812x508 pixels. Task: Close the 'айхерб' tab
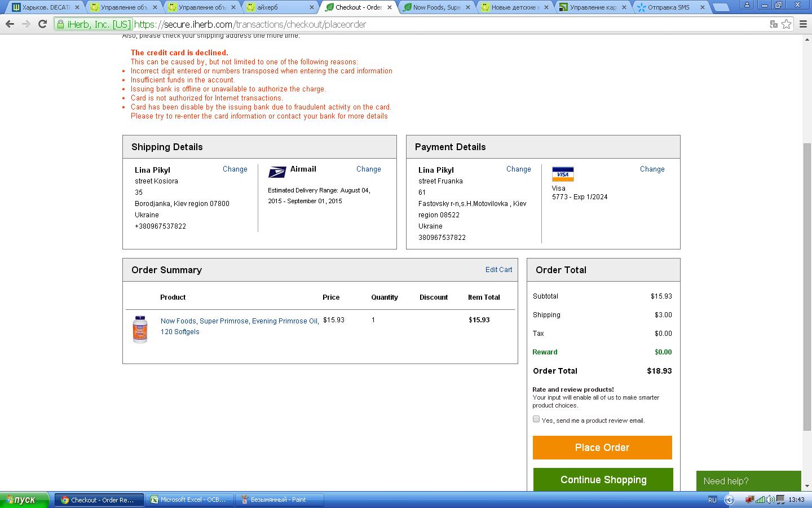tap(311, 7)
